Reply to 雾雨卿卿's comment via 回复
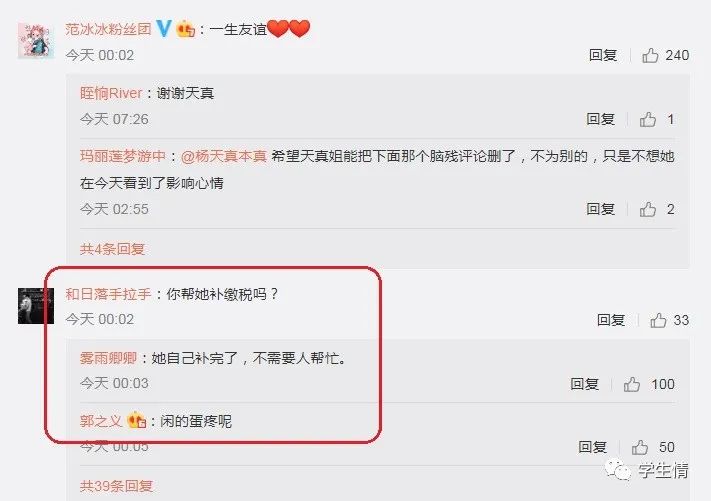The width and height of the screenshot is (711, 501). (584, 384)
